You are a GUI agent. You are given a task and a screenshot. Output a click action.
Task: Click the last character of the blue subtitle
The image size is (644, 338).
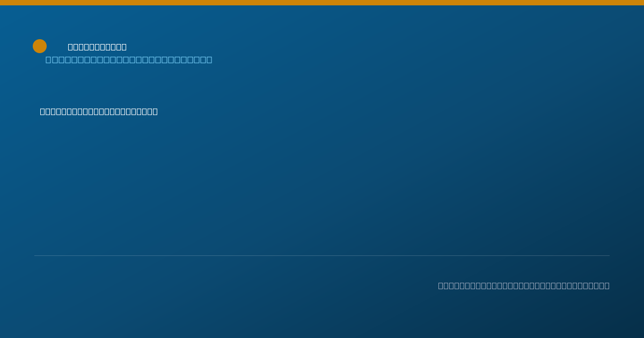click(x=209, y=60)
